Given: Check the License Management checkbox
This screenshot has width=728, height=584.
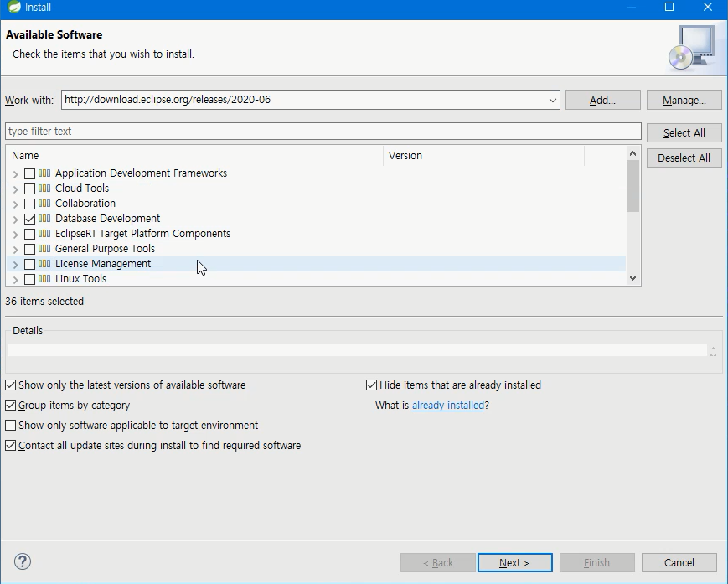Looking at the screenshot, I should click(x=29, y=264).
